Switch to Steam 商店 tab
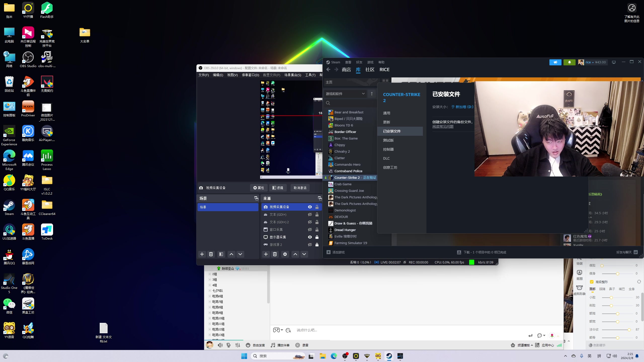This screenshot has height=362, width=644. pyautogui.click(x=346, y=70)
